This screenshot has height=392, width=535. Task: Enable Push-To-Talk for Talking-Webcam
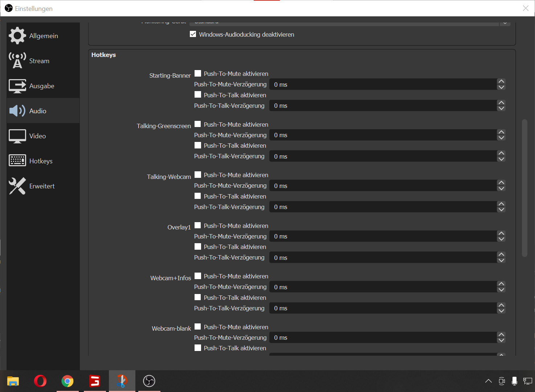[x=198, y=196]
